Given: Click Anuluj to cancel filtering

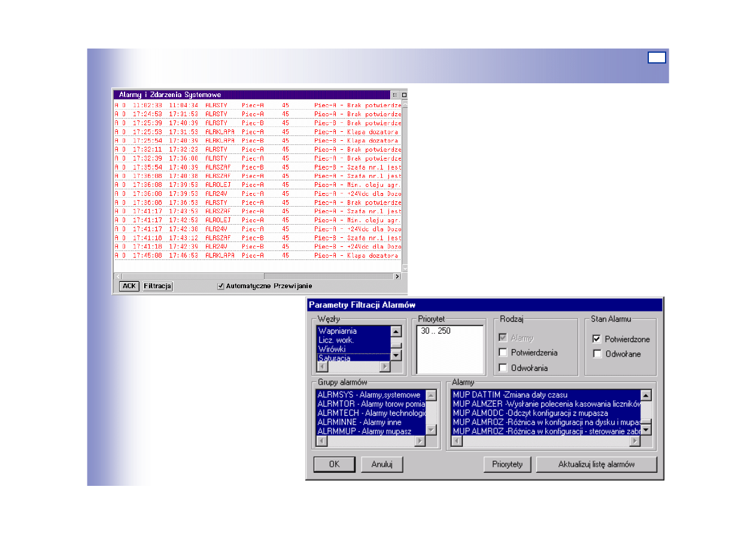Looking at the screenshot, I should (x=381, y=464).
